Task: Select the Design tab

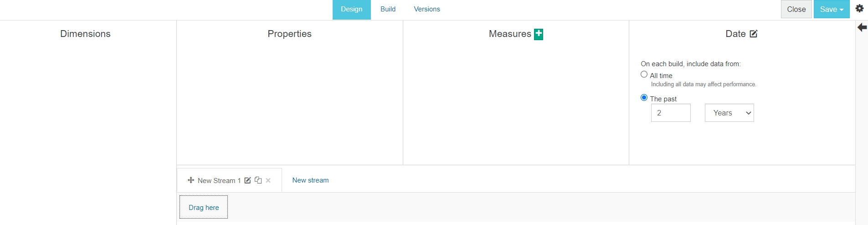Action: (351, 9)
